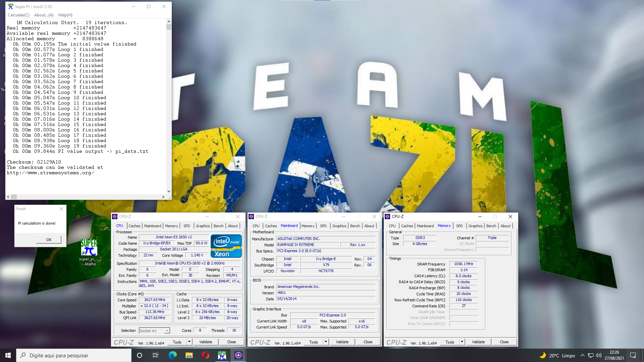Expand Tools dropdown arrow in Mainboard window
Viewport: 644px width, 362px height.
pos(326,342)
